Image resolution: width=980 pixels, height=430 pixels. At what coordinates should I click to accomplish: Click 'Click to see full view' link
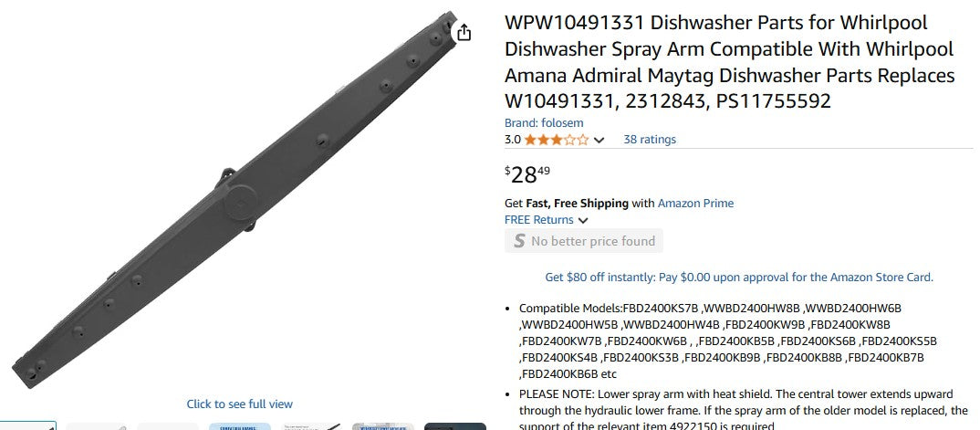(239, 404)
